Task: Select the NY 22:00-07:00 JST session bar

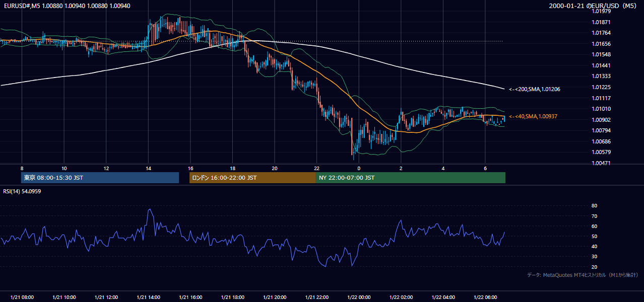Action: coord(411,178)
